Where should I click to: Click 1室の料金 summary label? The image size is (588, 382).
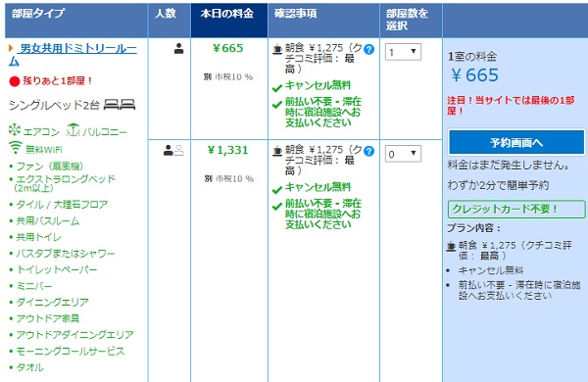(472, 57)
